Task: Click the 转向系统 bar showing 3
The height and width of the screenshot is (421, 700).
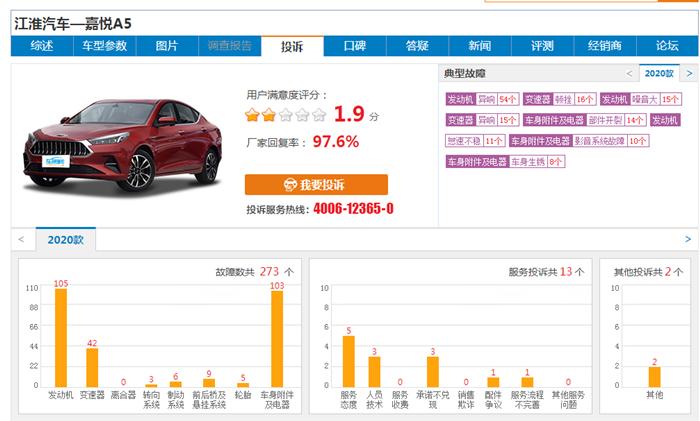Action: pos(151,385)
